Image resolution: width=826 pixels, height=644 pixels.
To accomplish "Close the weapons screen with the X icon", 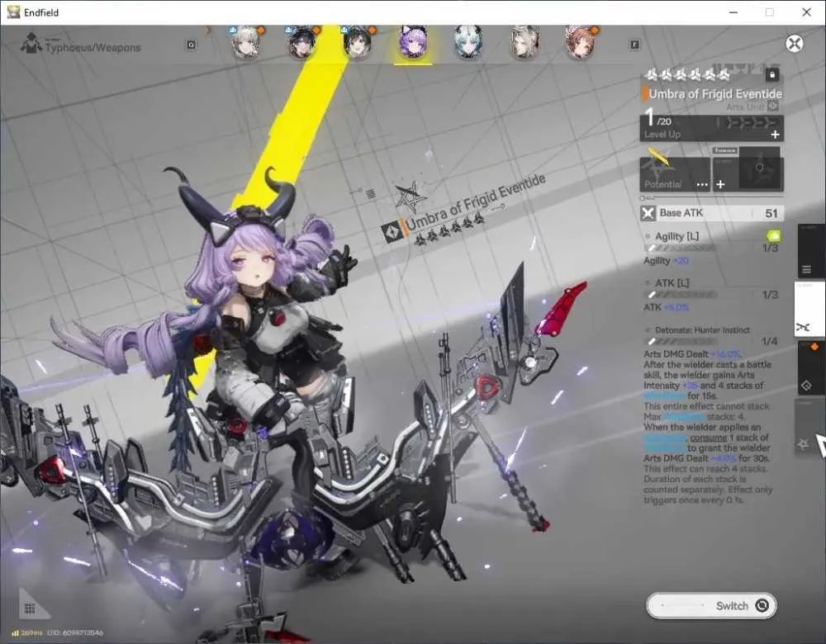I will click(795, 43).
